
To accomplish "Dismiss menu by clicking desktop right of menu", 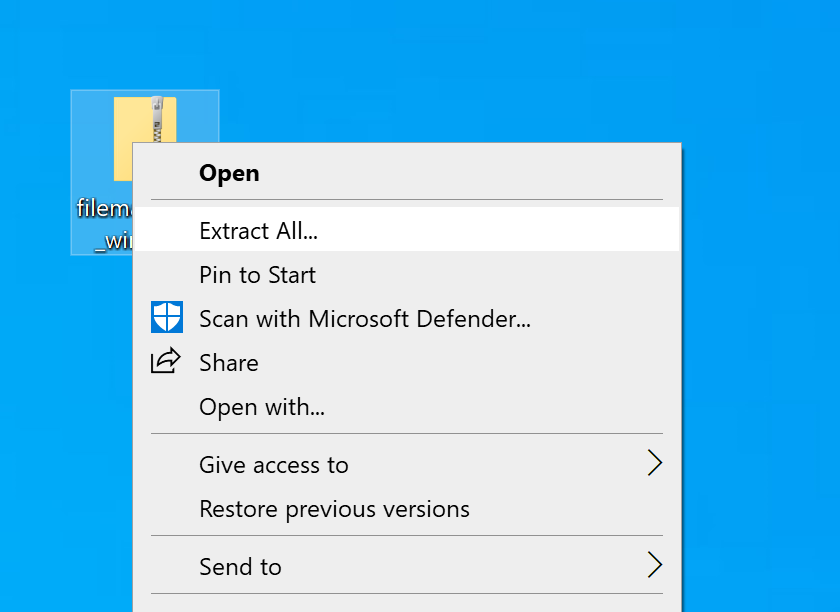I will 760,350.
